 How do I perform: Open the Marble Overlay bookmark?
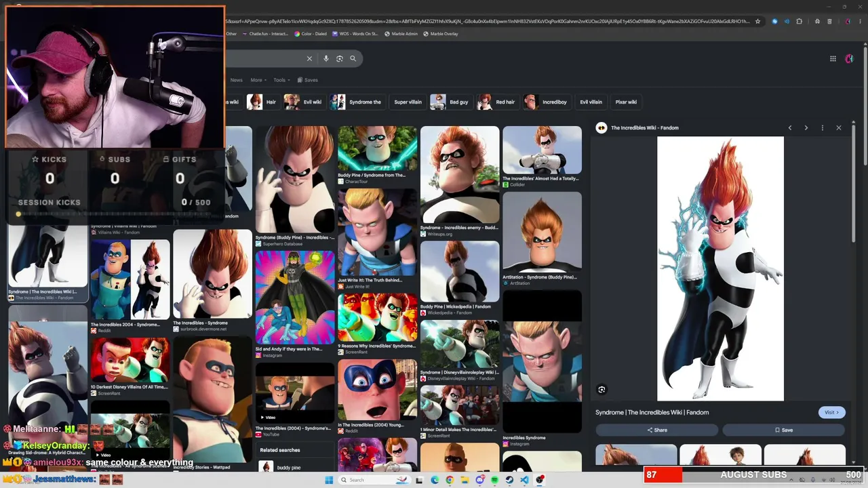click(x=441, y=34)
